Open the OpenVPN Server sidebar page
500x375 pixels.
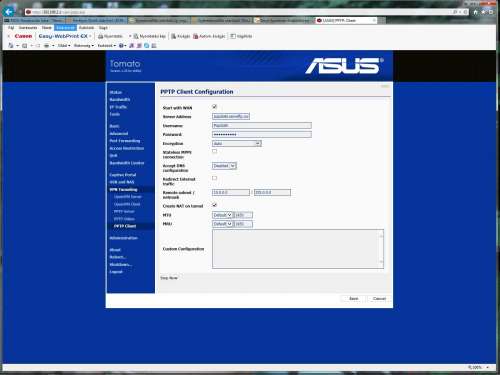point(128,197)
